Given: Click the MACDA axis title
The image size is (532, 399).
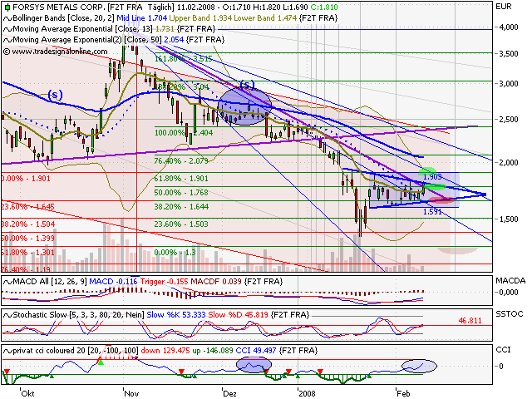Looking at the screenshot, I should pos(510,281).
